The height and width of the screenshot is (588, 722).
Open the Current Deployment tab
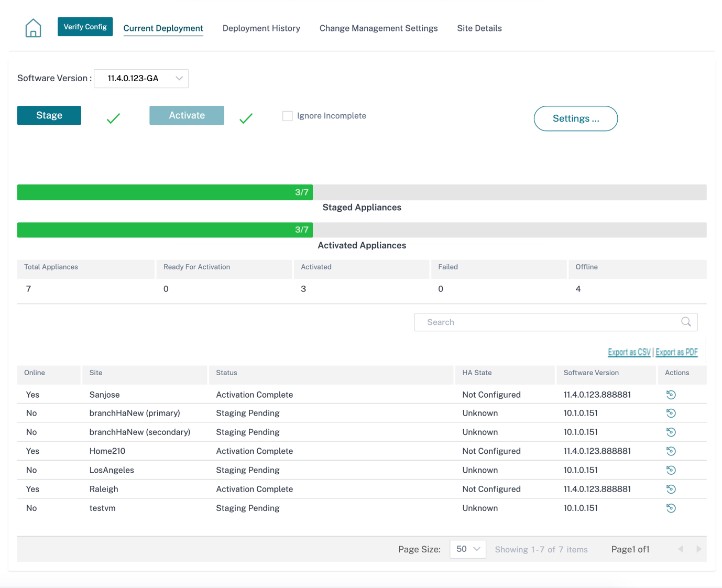pos(163,28)
